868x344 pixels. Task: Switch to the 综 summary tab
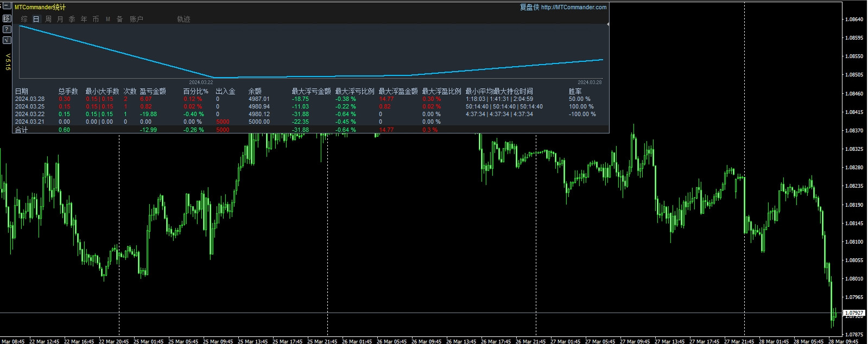[x=24, y=19]
